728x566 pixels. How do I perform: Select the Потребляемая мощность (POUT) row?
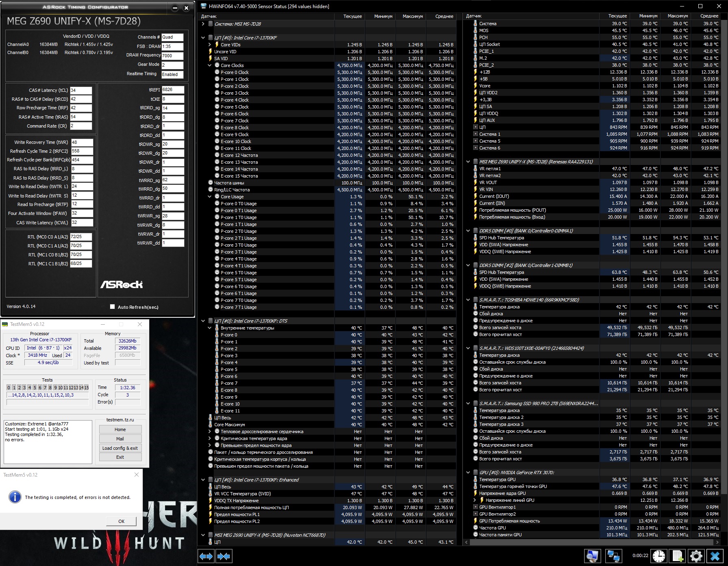click(592, 210)
